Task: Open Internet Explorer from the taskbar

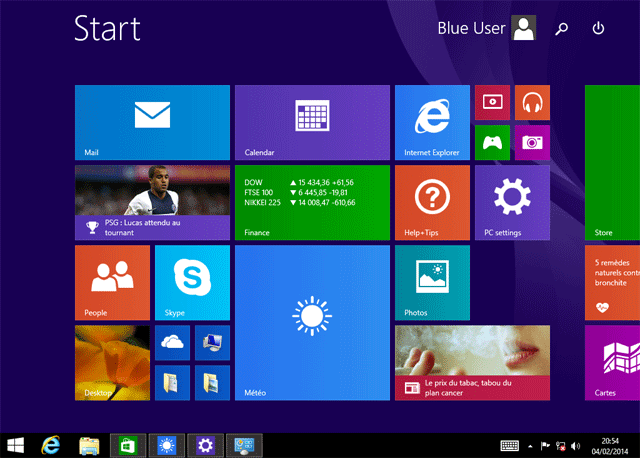Action: [x=51, y=445]
